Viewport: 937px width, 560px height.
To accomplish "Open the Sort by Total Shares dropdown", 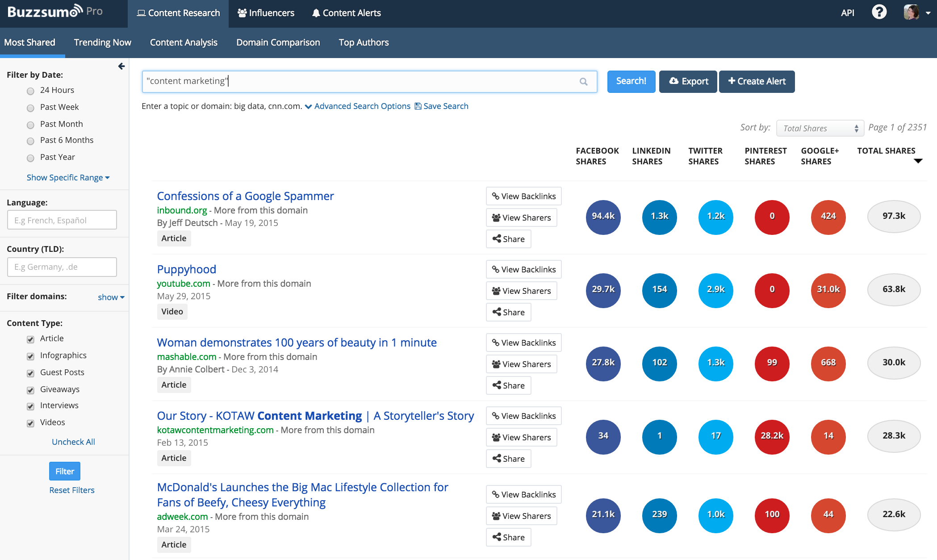I will tap(820, 128).
